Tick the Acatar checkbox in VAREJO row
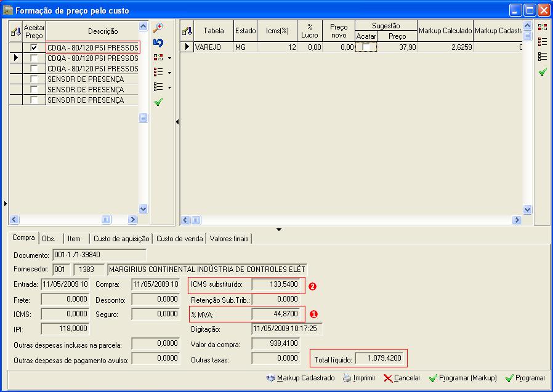This screenshot has height=392, width=553. (366, 47)
